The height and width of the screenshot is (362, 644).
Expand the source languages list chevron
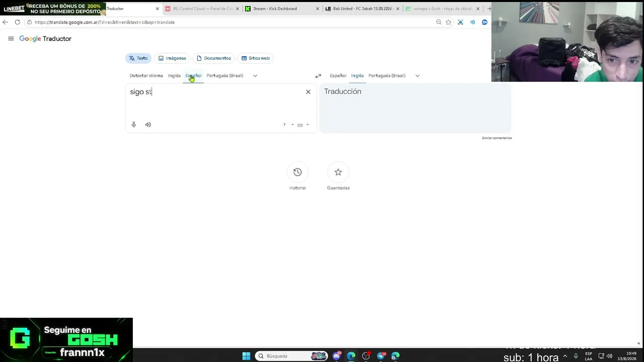(x=255, y=76)
